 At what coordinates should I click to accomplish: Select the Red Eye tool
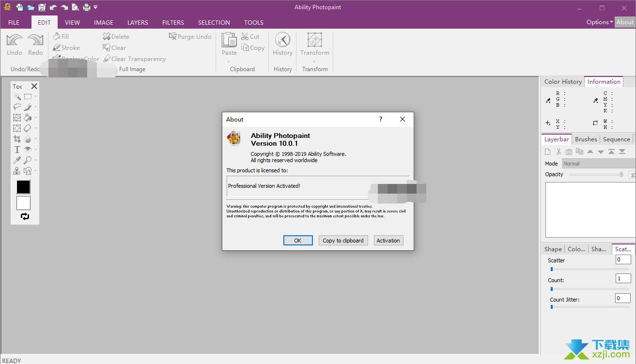pyautogui.click(x=28, y=150)
